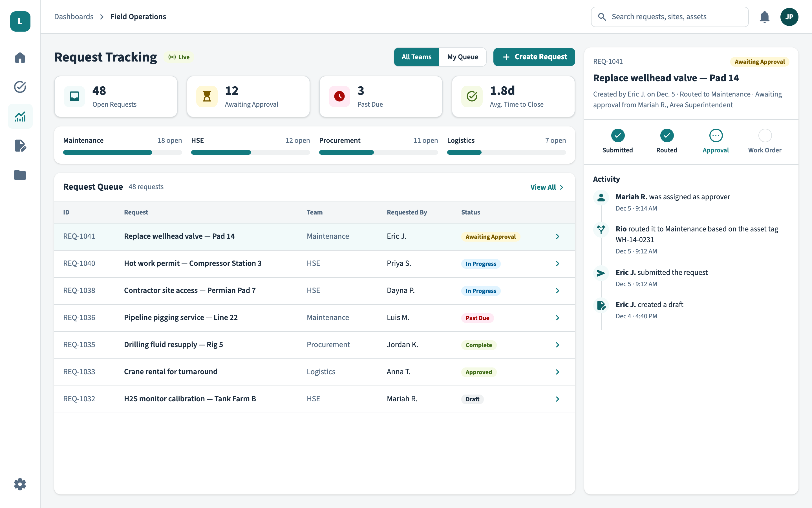The height and width of the screenshot is (508, 812).
Task: Click the Open Requests inbox icon
Action: [74, 97]
